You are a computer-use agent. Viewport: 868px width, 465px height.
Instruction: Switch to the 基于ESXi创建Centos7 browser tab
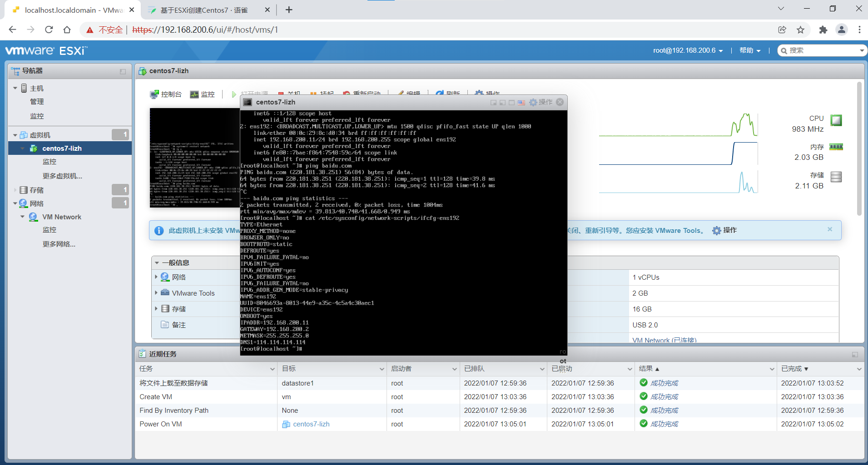204,10
